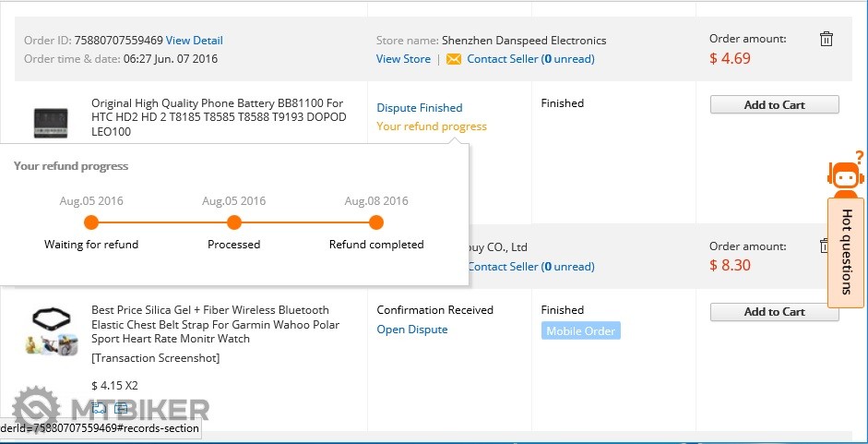Open the Dispute Finished link
This screenshot has width=868, height=444.
pyautogui.click(x=420, y=108)
